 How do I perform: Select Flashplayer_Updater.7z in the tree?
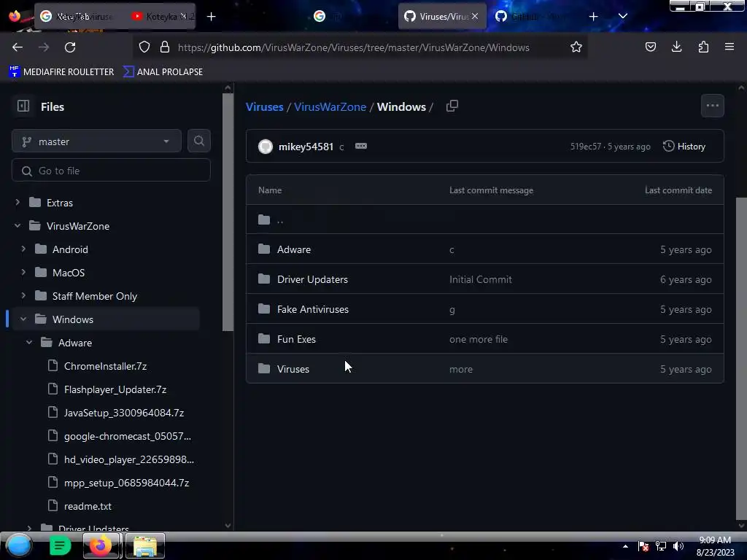click(x=115, y=389)
